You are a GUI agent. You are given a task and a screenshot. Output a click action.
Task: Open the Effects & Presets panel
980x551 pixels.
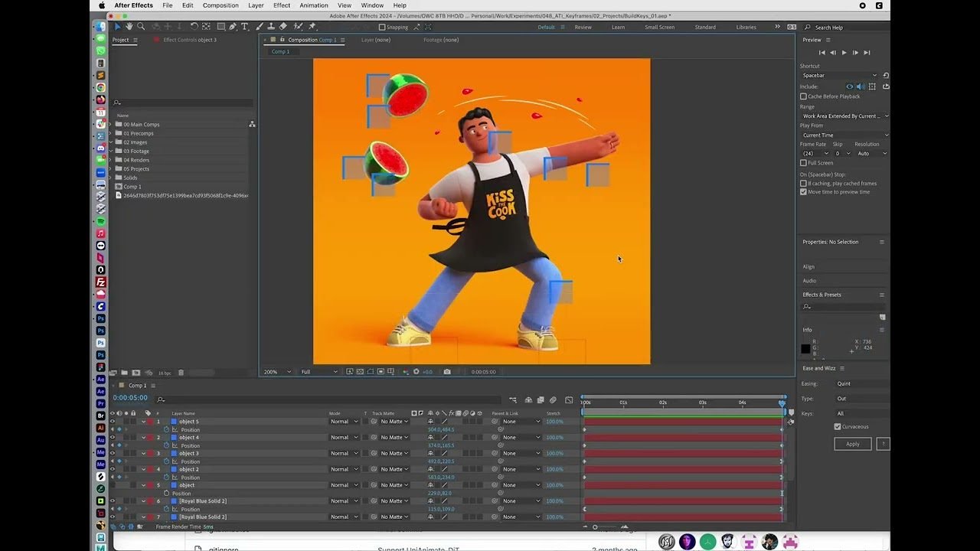(x=822, y=295)
